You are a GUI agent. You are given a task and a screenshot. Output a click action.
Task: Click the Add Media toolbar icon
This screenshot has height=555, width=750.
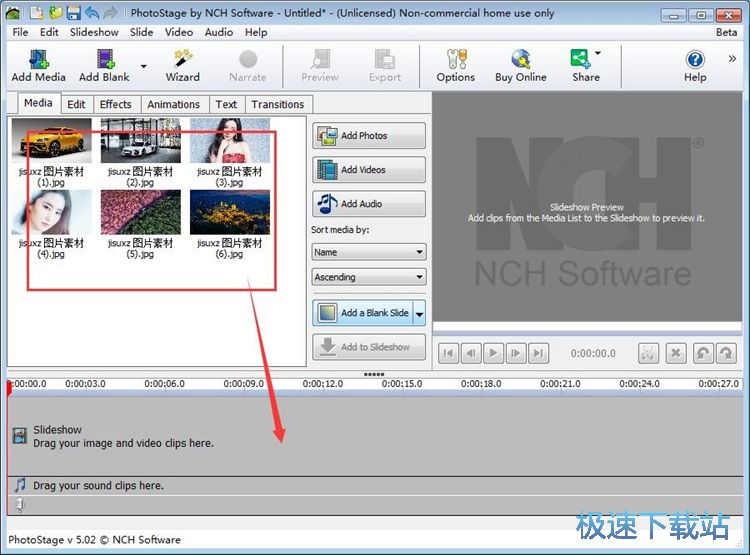39,66
